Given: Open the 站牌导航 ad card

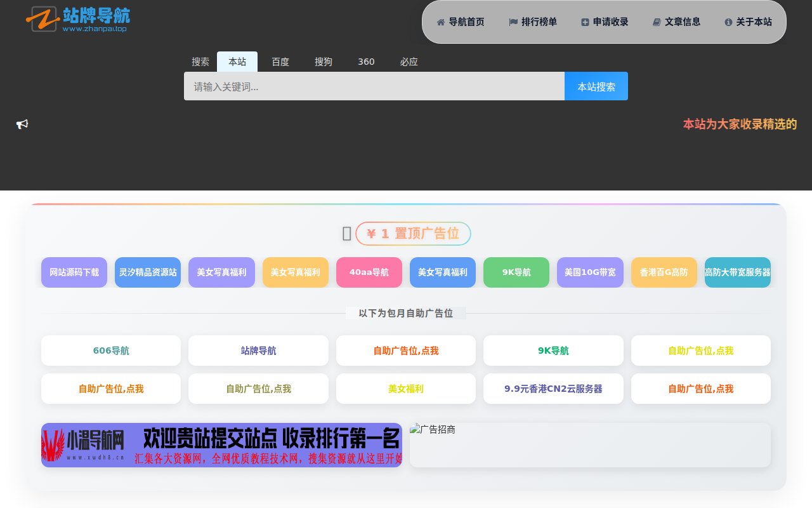Looking at the screenshot, I should click(x=258, y=351).
